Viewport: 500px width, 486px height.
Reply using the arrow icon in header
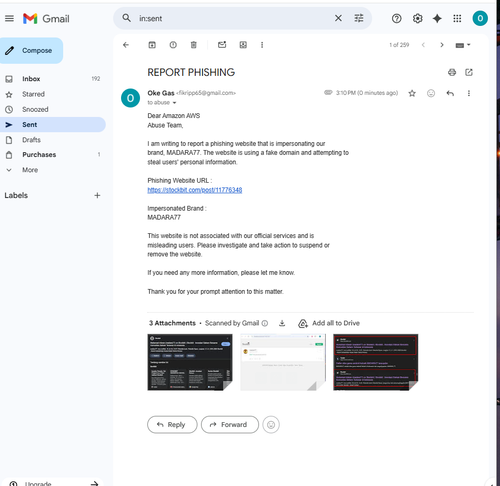(x=450, y=93)
